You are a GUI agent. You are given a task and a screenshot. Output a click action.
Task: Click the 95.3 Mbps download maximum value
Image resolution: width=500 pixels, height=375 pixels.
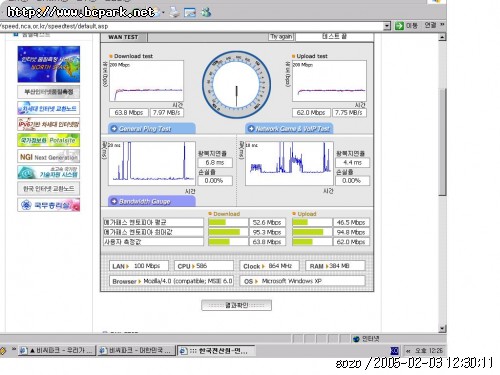pyautogui.click(x=267, y=232)
